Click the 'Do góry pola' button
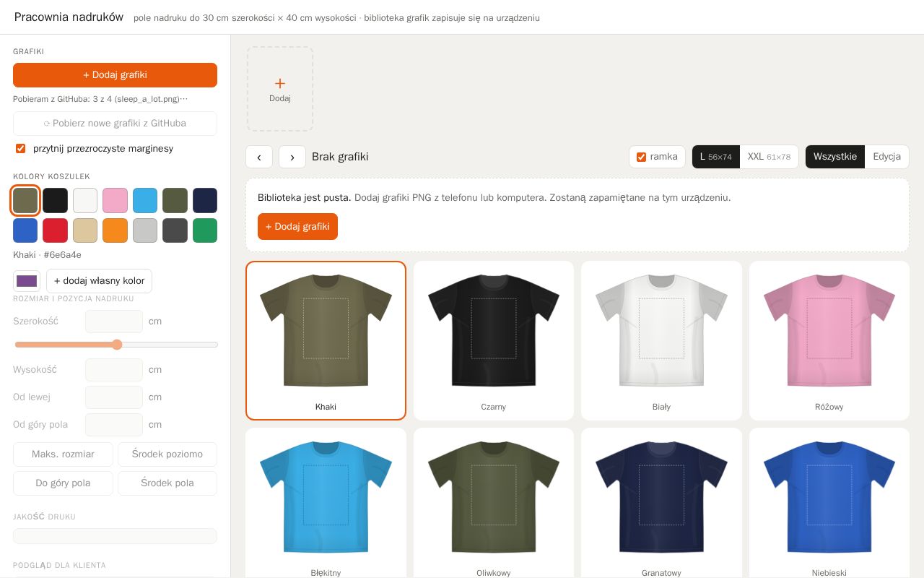This screenshot has height=578, width=924. click(x=63, y=483)
